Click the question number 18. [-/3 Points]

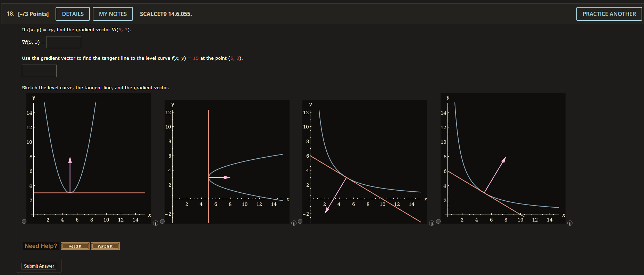[28, 14]
